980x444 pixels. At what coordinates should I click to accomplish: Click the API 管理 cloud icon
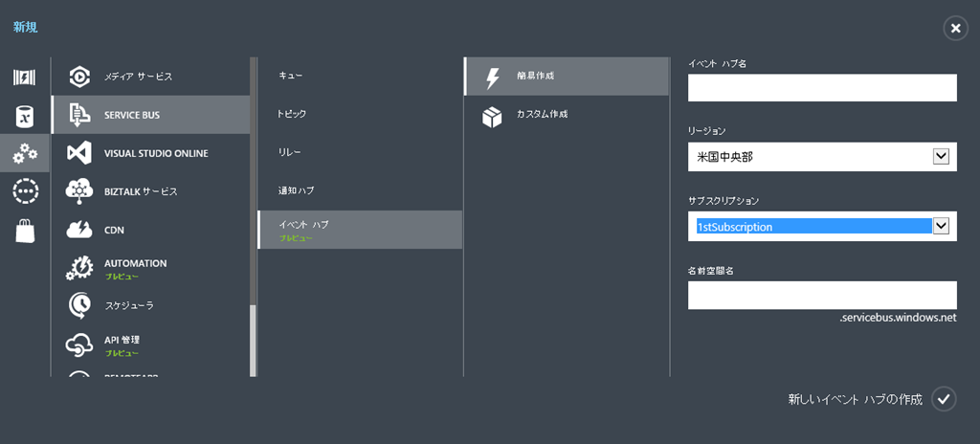point(79,344)
